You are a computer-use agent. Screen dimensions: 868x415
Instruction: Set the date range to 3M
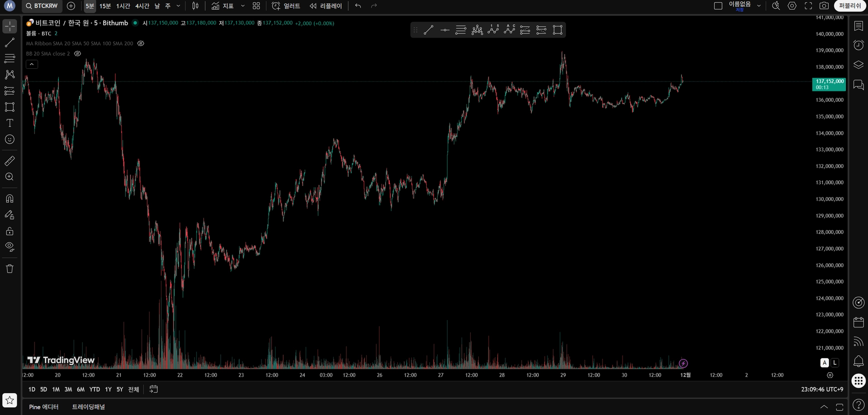pos(68,389)
